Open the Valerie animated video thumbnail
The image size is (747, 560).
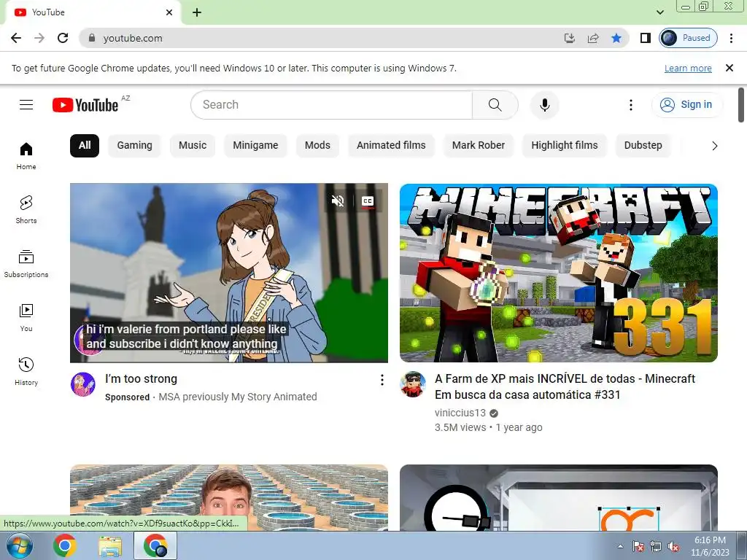point(228,273)
